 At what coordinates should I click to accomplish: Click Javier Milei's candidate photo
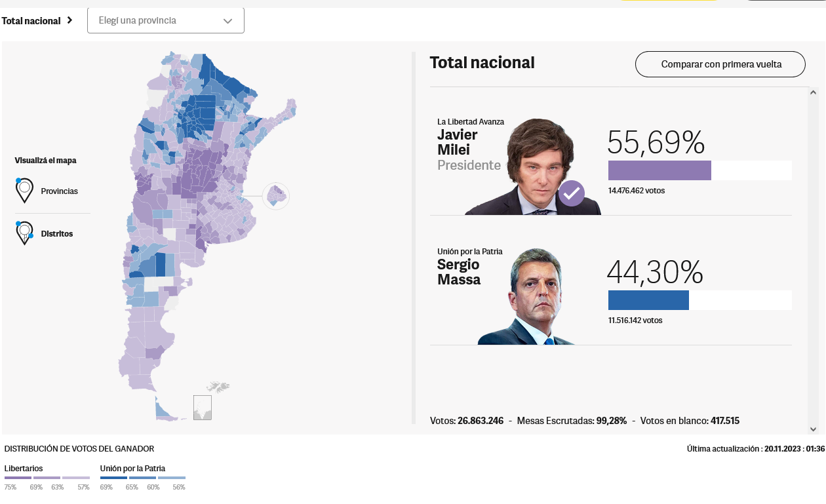pyautogui.click(x=532, y=166)
